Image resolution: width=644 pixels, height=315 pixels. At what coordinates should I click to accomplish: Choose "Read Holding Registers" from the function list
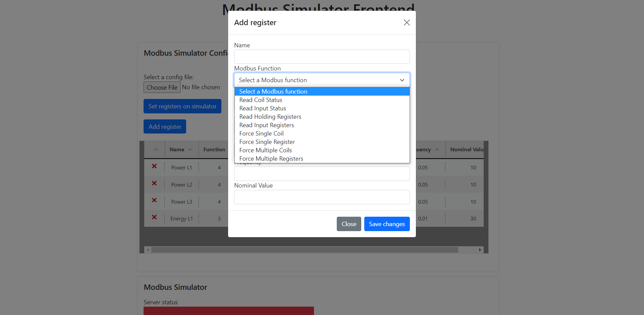coord(270,116)
